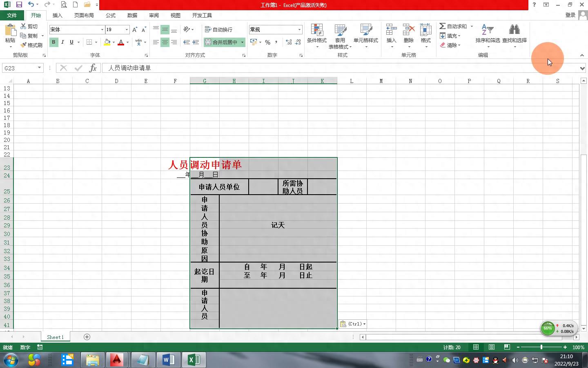Toggle Bold formatting
Image resolution: width=588 pixels, height=368 pixels.
click(53, 42)
